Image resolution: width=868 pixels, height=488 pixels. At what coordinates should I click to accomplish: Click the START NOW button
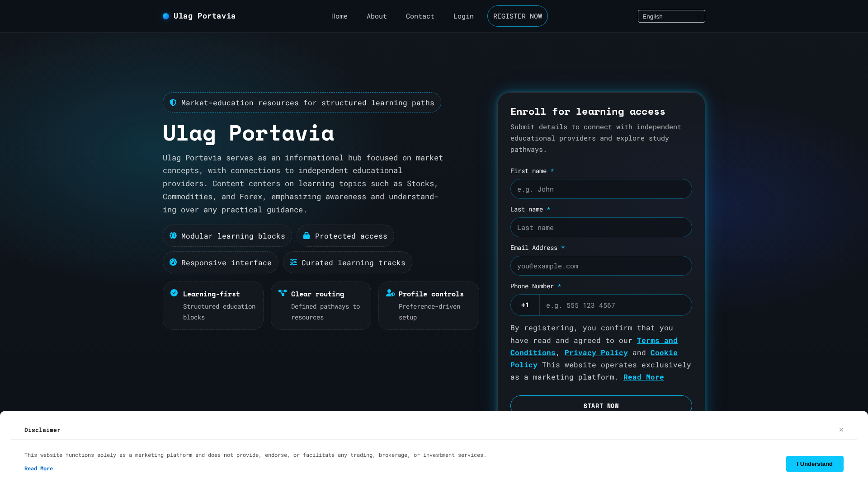click(x=601, y=405)
